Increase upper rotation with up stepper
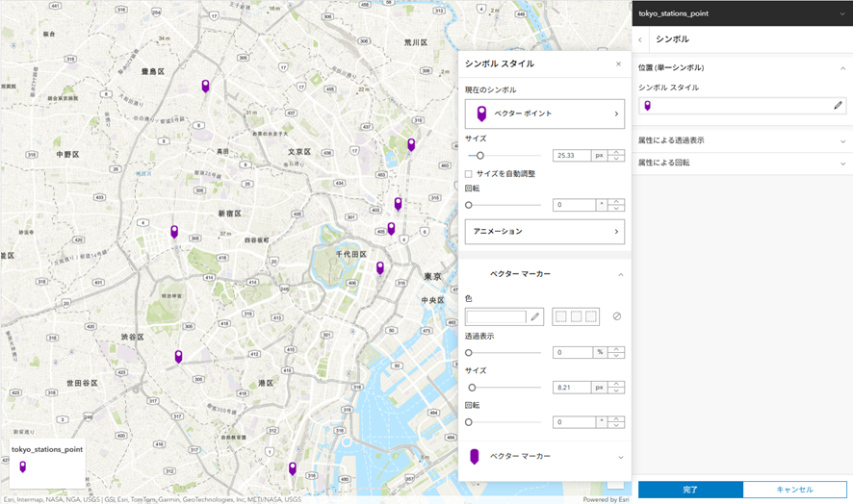Viewport: 853px width, 504px height. (x=616, y=202)
